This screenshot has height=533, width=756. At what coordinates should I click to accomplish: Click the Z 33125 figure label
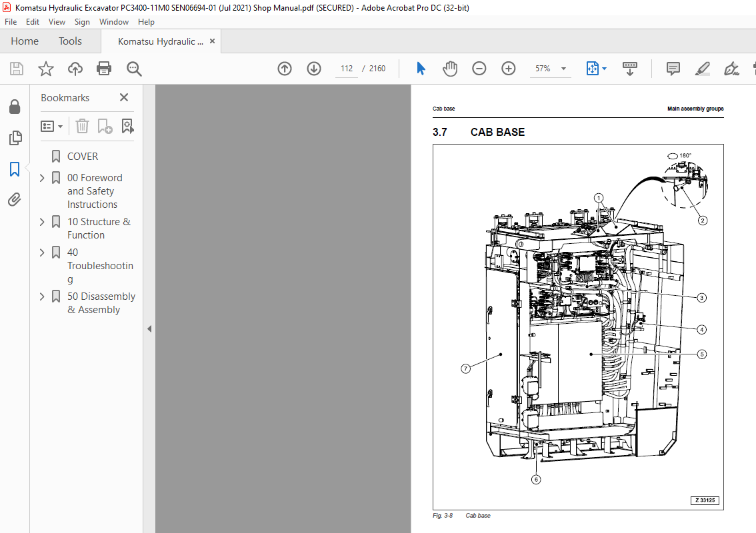tap(705, 500)
